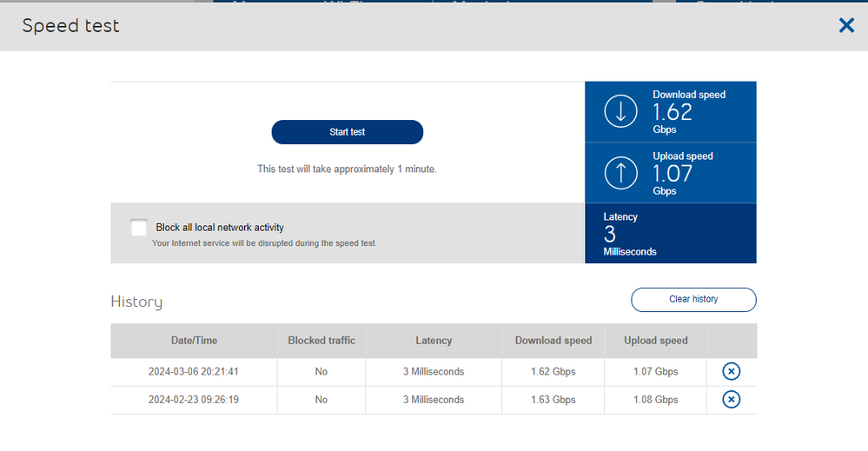
Task: Click the 1.07 upload speed value in panel
Action: click(672, 174)
